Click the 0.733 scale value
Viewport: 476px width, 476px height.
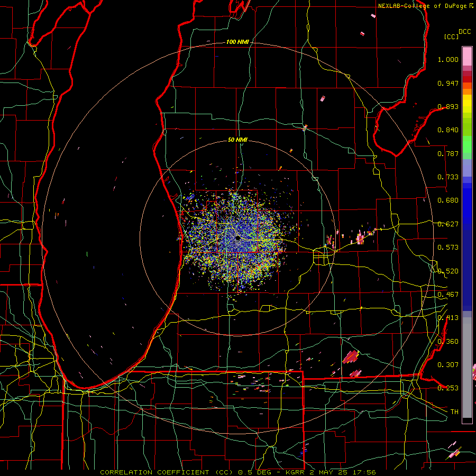(x=448, y=177)
